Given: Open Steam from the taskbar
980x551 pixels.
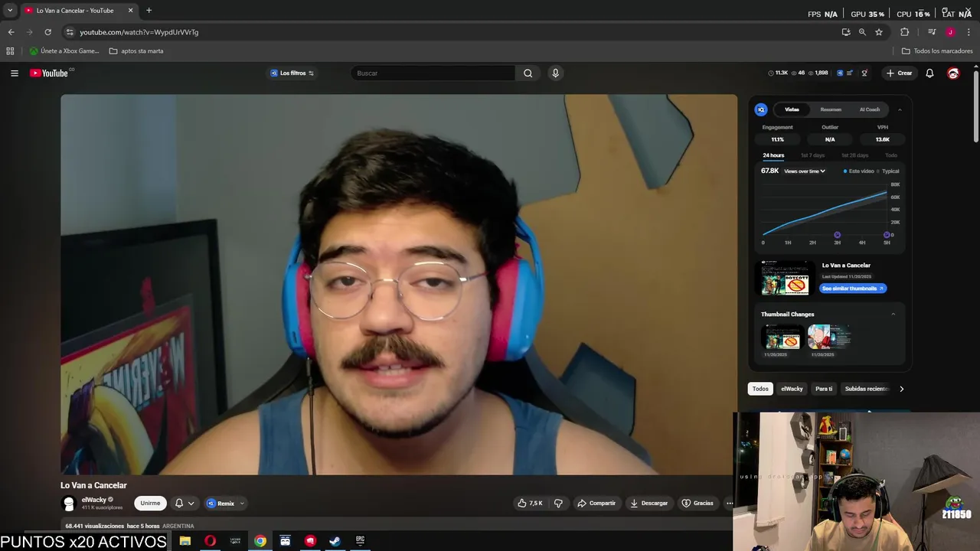Looking at the screenshot, I should tap(335, 541).
